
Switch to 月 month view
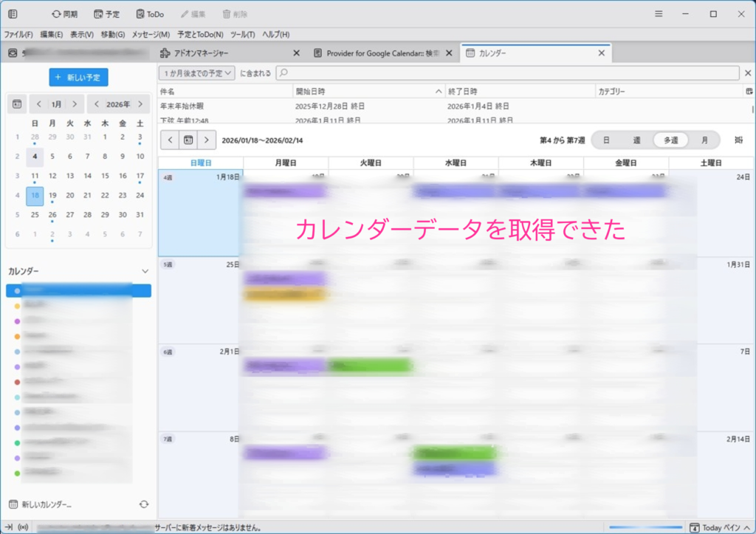(x=704, y=140)
